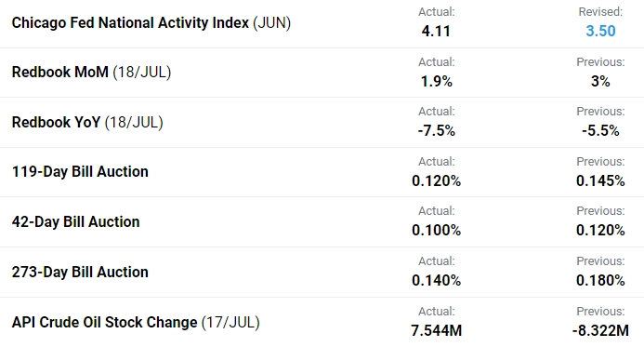Image resolution: width=644 pixels, height=347 pixels.
Task: Click Redbook MoM previous value 3%
Action: [600, 81]
